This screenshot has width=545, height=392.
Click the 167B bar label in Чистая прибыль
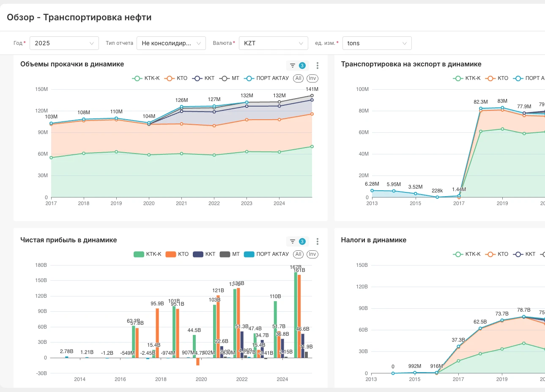pyautogui.click(x=295, y=267)
